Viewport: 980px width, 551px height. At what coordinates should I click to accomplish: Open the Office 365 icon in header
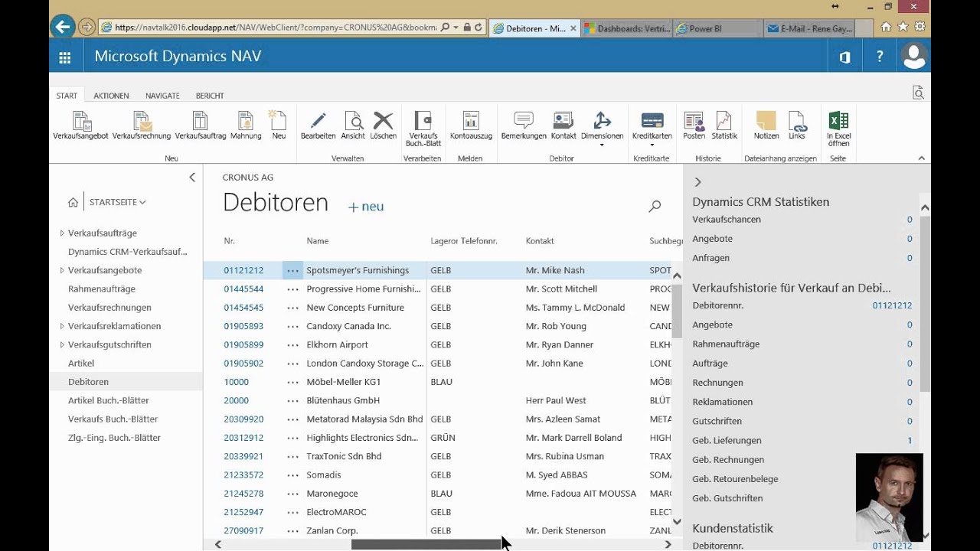tap(844, 57)
